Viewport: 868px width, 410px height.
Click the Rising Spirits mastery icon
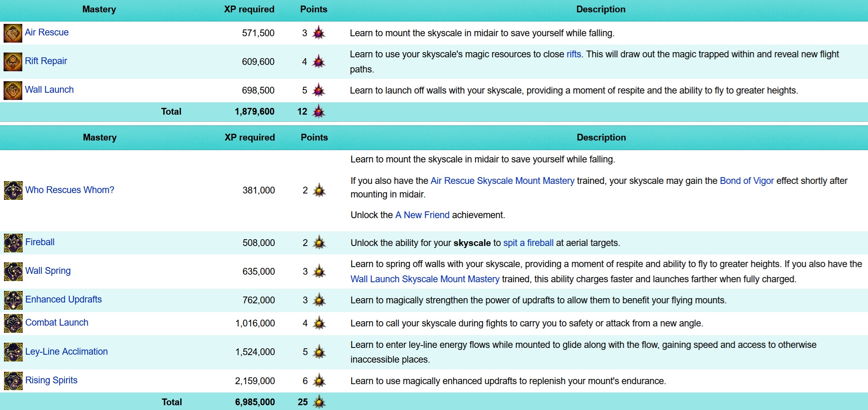pos(13,381)
